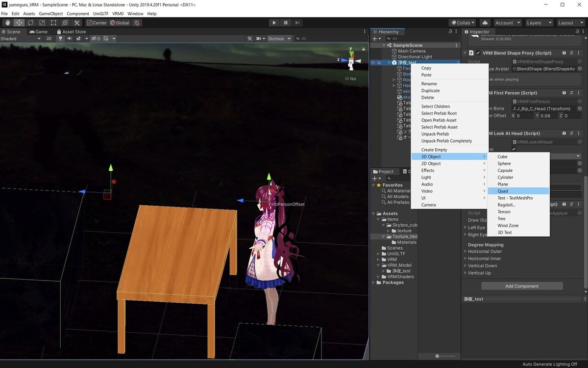Open the Collab dropdown
The image size is (588, 368).
coord(463,23)
